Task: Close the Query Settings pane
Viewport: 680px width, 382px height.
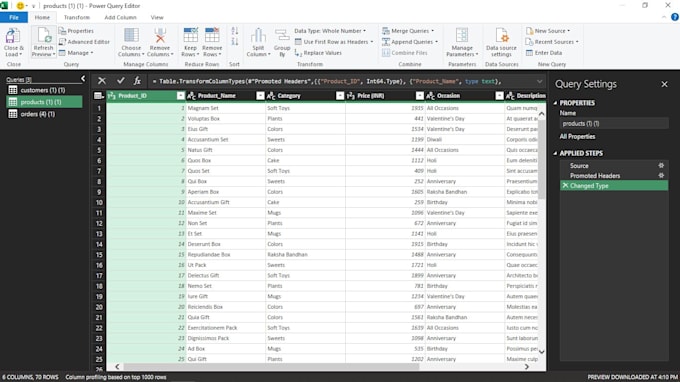Action: pyautogui.click(x=664, y=84)
